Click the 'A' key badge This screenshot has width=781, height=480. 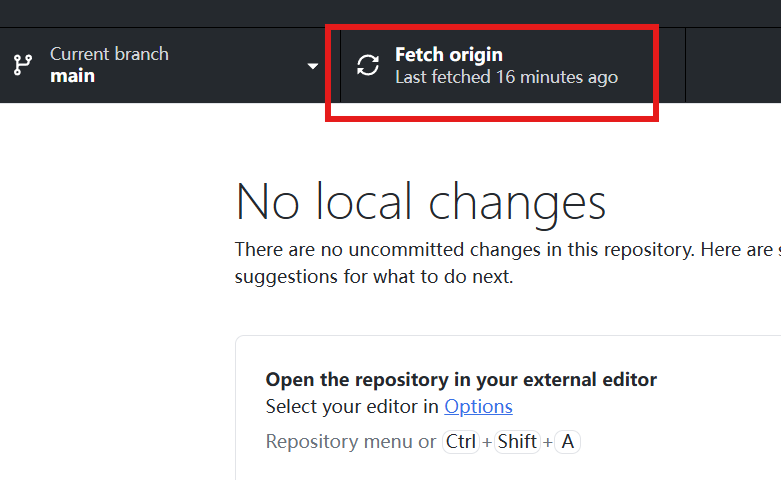567,441
